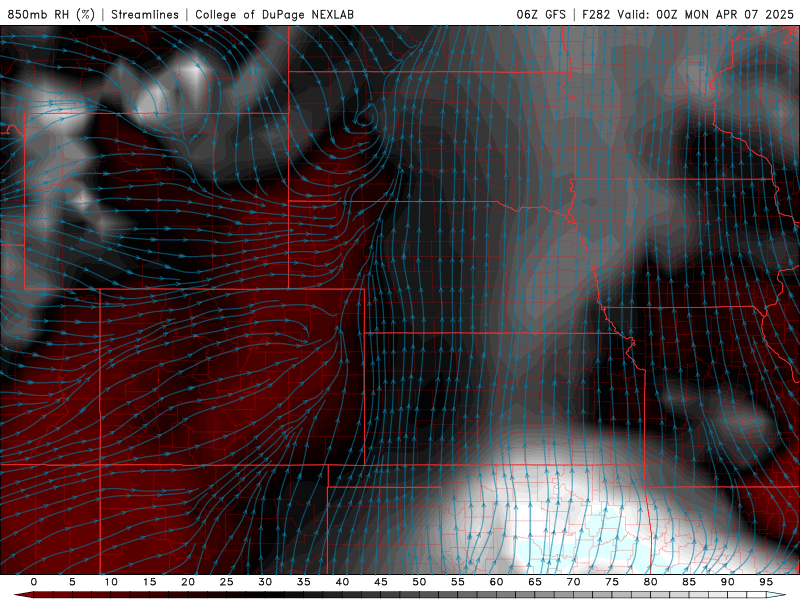Screen dimensions: 800x600
Task: Click the "45" label on the legend
Action: 381,582
